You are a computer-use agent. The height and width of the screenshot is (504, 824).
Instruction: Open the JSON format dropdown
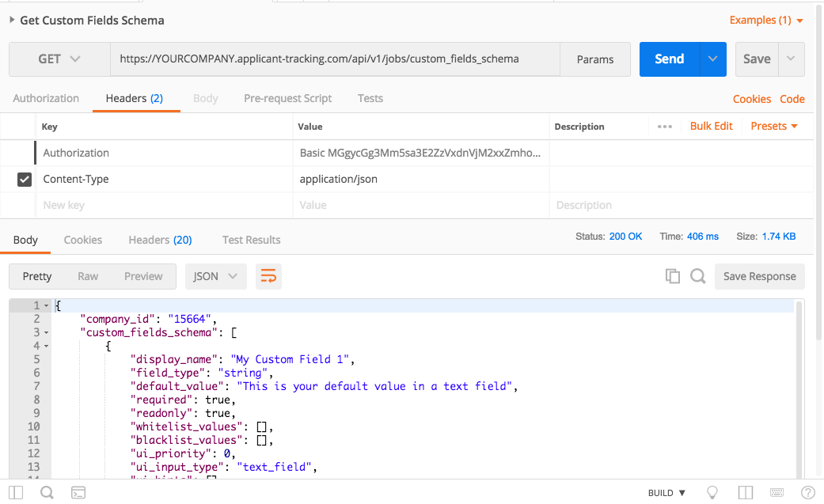pyautogui.click(x=215, y=276)
